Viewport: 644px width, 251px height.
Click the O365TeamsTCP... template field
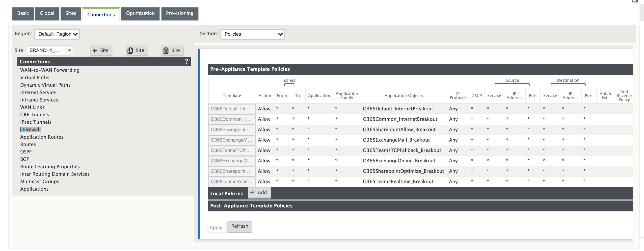point(232,151)
